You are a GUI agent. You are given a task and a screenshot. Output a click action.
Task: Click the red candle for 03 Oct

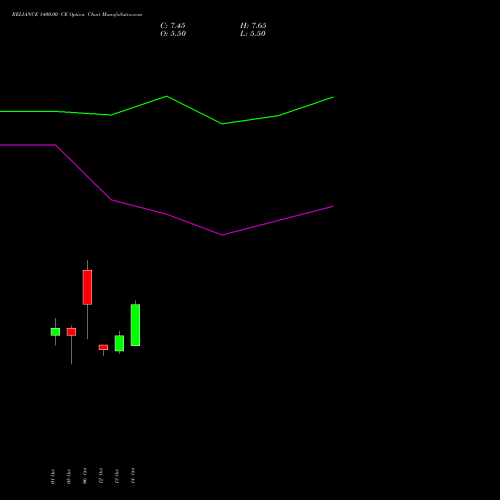71,332
